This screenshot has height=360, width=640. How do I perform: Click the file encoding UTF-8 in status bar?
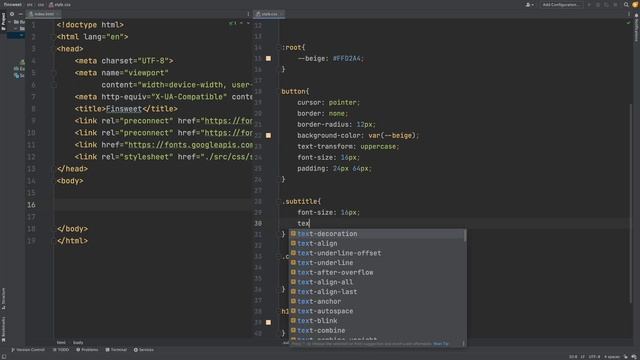click(x=594, y=357)
